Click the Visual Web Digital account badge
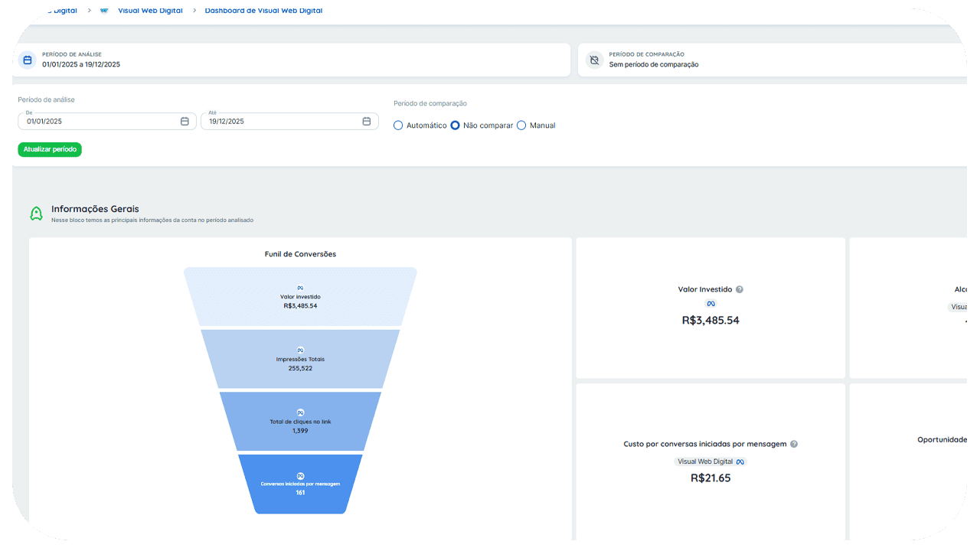 pos(710,461)
